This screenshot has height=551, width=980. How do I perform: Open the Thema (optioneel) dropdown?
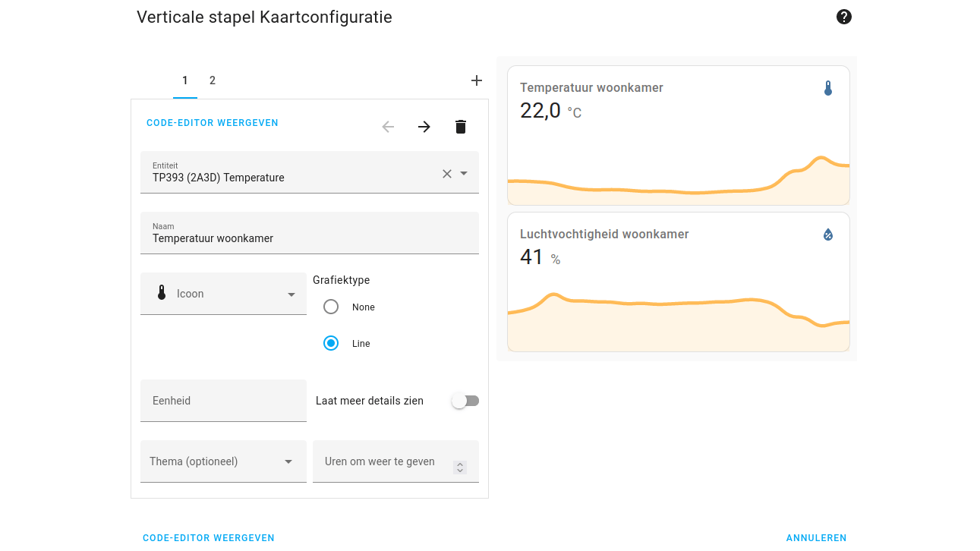[x=288, y=461]
